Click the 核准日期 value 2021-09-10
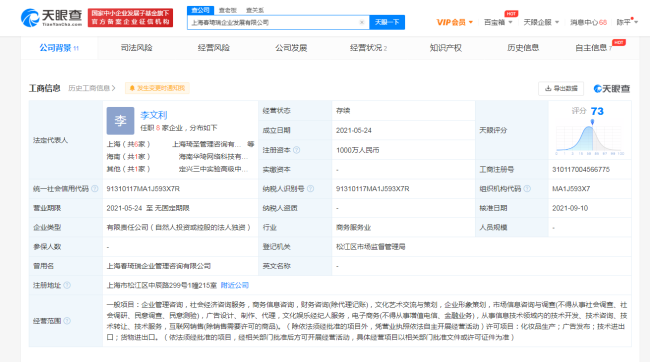The image size is (650, 362). [x=570, y=208]
